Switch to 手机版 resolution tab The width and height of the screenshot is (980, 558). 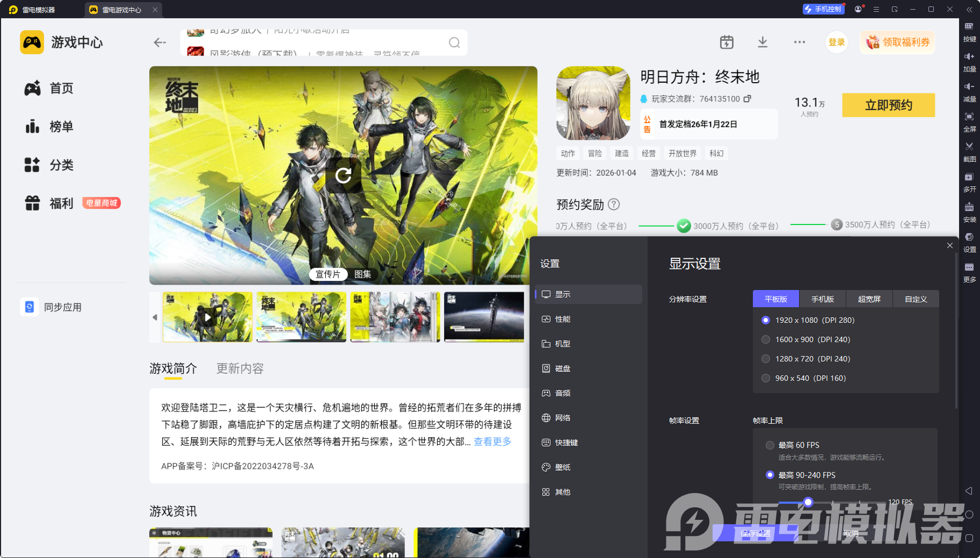tap(822, 299)
